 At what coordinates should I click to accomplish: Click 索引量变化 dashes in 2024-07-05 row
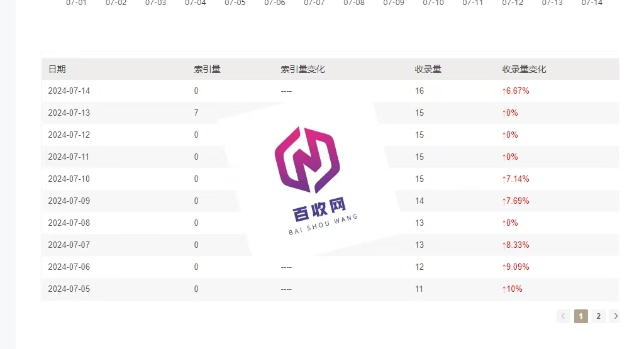pyautogui.click(x=286, y=289)
